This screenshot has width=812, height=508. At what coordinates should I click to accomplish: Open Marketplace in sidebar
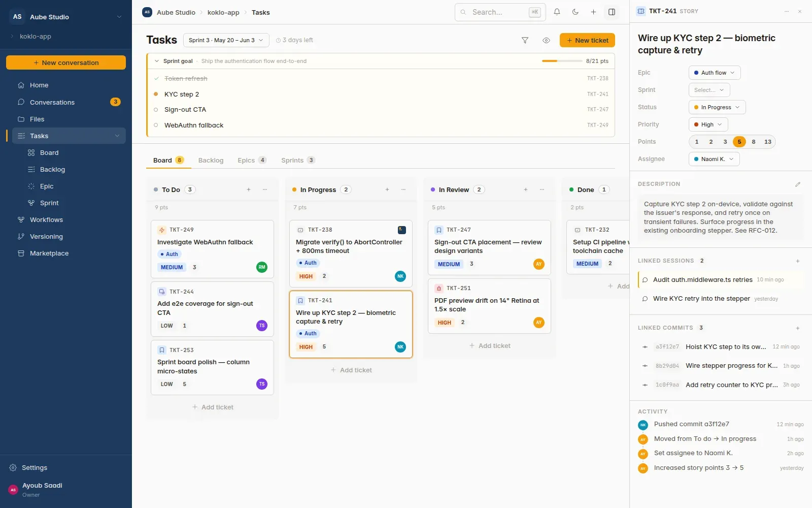point(69,253)
